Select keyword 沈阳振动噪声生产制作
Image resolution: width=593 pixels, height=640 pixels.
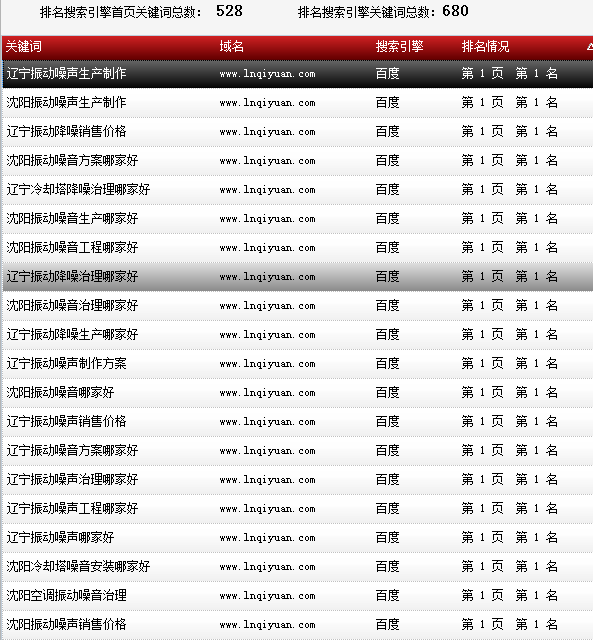point(67,102)
